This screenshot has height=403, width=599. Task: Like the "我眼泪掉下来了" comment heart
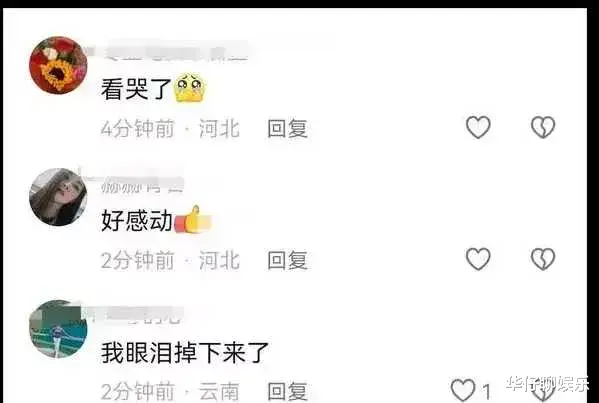pos(463,391)
